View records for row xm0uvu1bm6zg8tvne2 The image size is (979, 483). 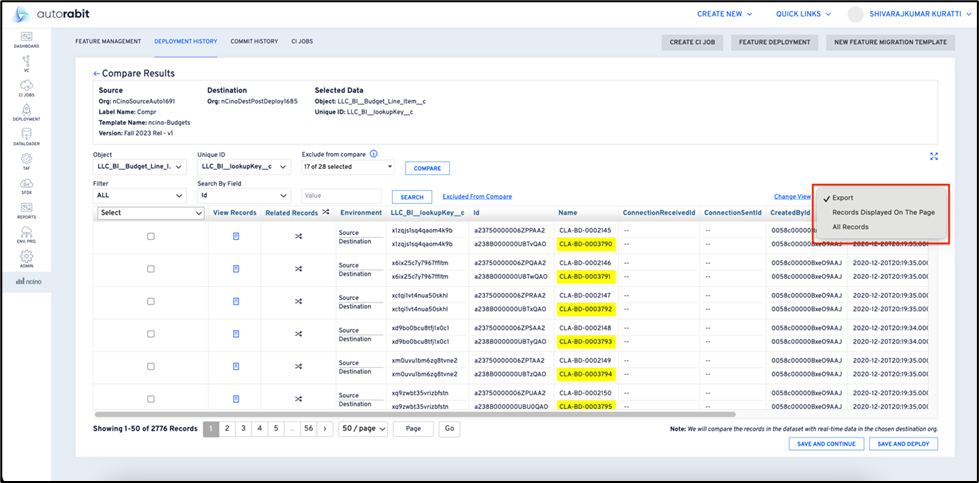(236, 366)
